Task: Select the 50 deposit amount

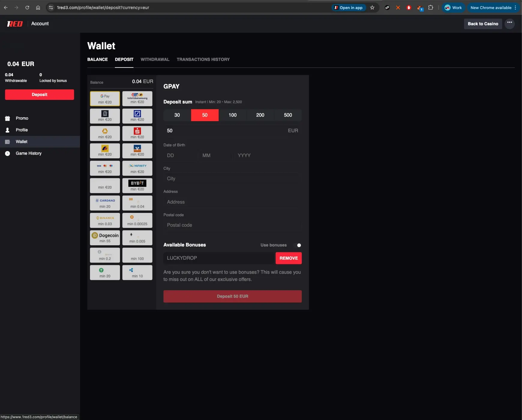Action: click(x=205, y=115)
